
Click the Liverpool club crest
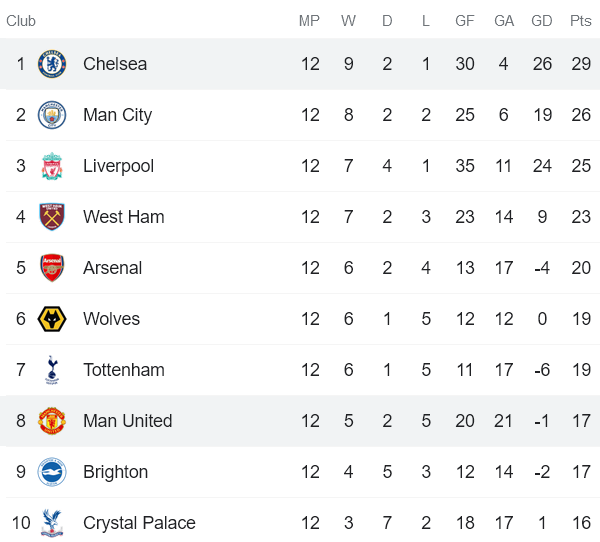(52, 166)
